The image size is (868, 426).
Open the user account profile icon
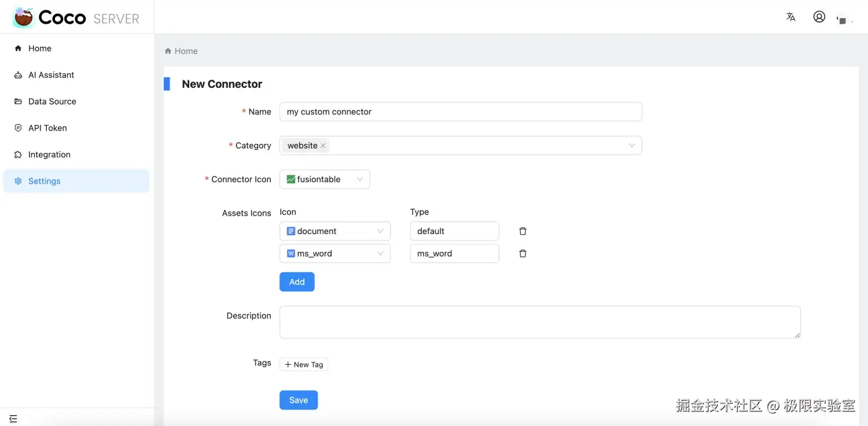click(819, 17)
